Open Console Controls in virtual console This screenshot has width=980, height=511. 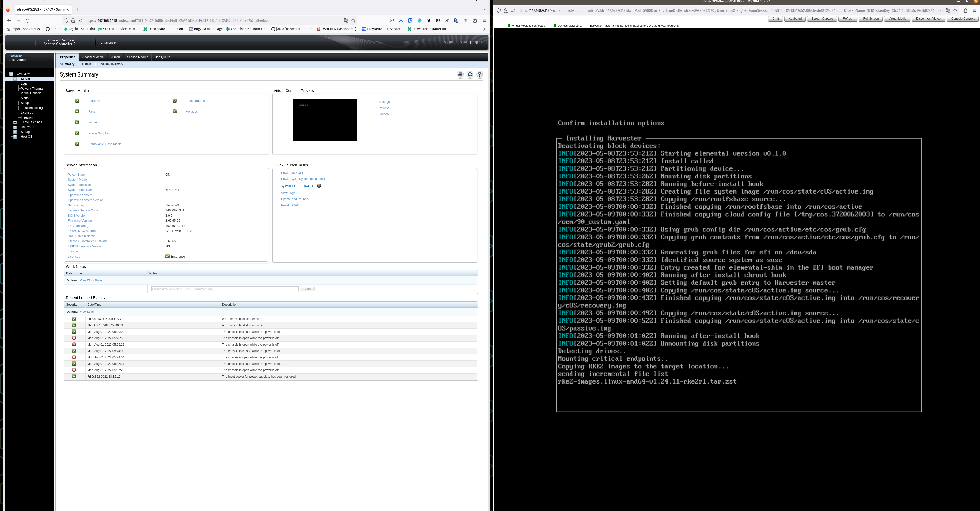[x=963, y=19]
